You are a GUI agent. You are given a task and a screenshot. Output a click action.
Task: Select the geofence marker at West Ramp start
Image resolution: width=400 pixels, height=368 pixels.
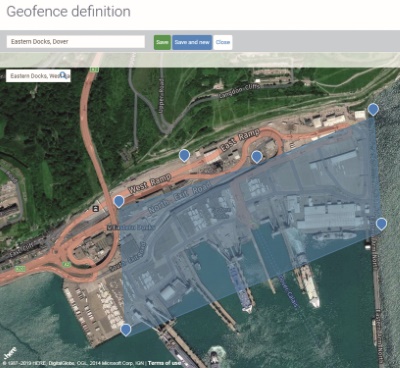(119, 201)
